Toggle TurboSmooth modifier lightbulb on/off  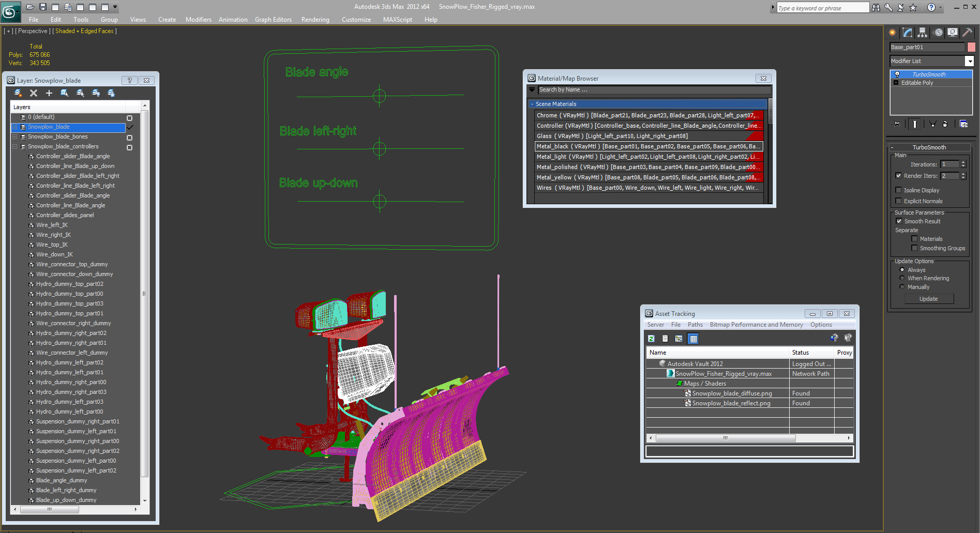pos(897,74)
